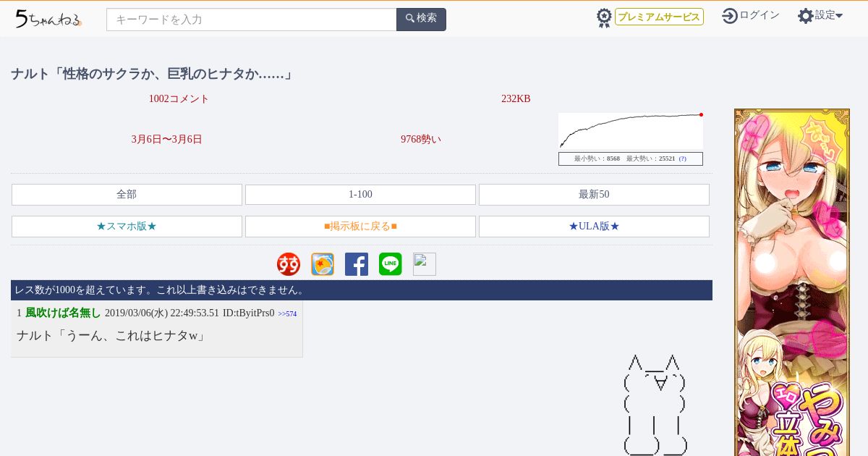
Task: Click the red すす share icon
Action: 289,264
